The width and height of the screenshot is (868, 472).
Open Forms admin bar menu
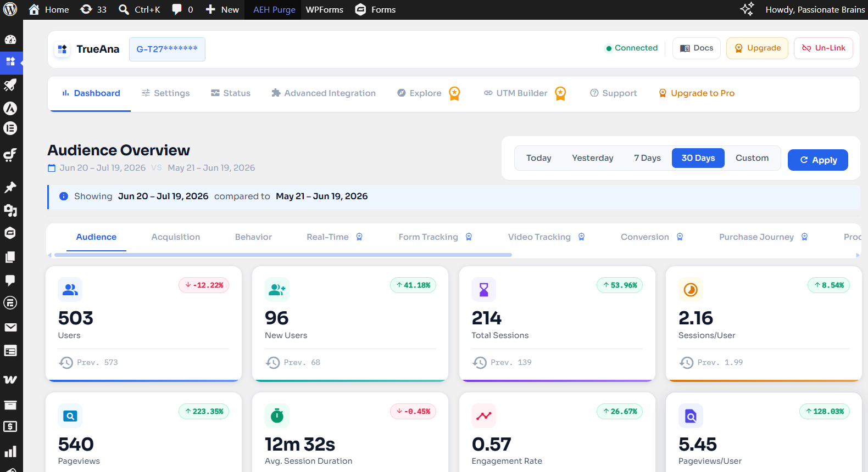pos(375,9)
